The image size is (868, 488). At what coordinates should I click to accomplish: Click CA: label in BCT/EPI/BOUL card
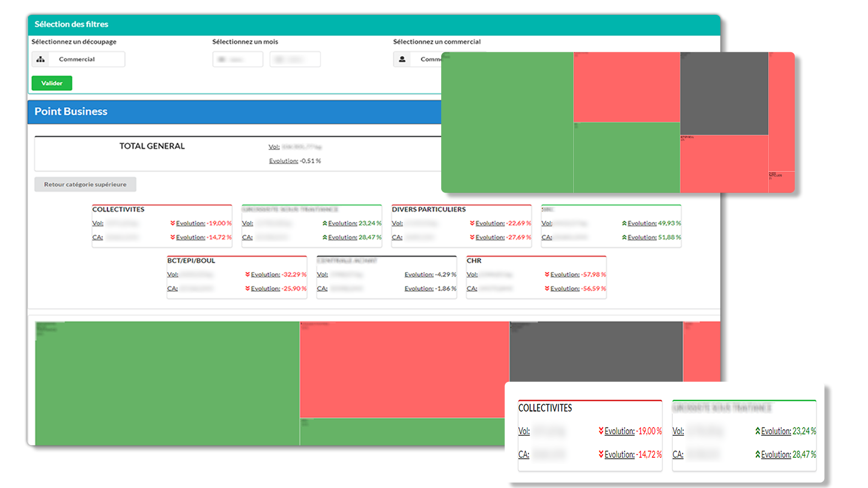tap(173, 289)
